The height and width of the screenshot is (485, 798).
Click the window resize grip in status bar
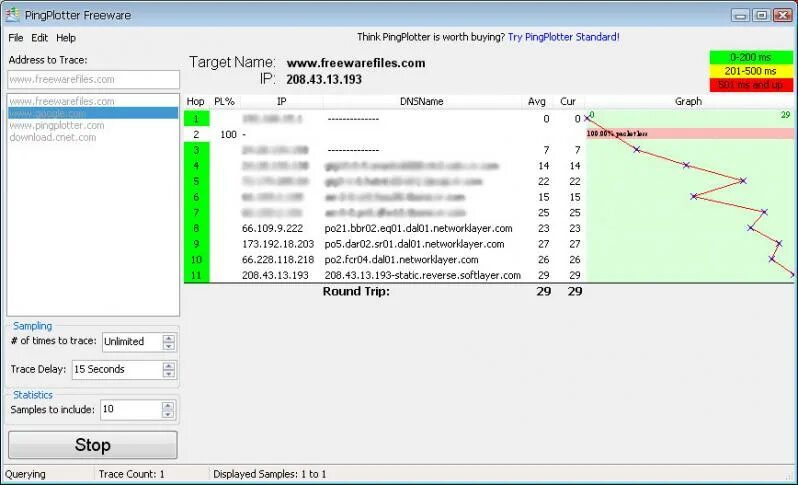[790, 477]
